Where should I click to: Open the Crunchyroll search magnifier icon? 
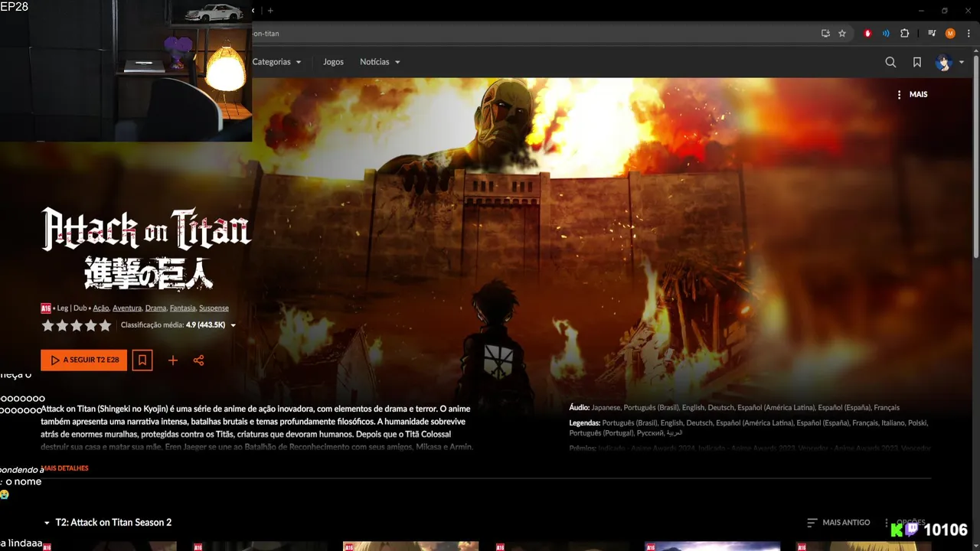pyautogui.click(x=890, y=62)
